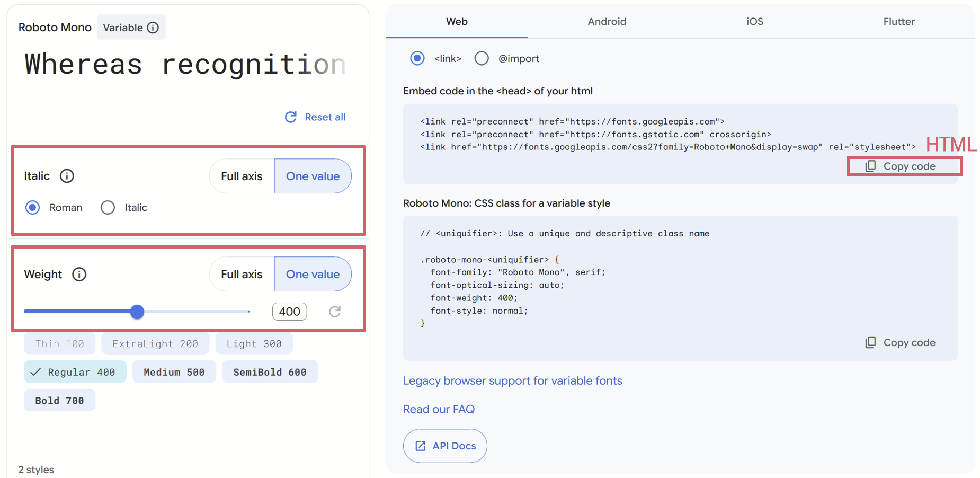
Task: Copy code for the CSS class snippet
Action: point(901,343)
